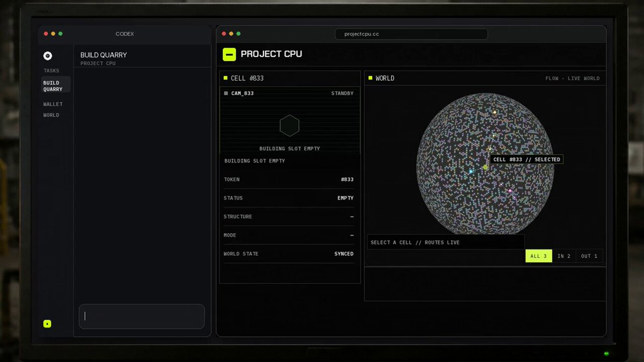
Task: Click the magenta node on the globe
Action: (x=510, y=191)
